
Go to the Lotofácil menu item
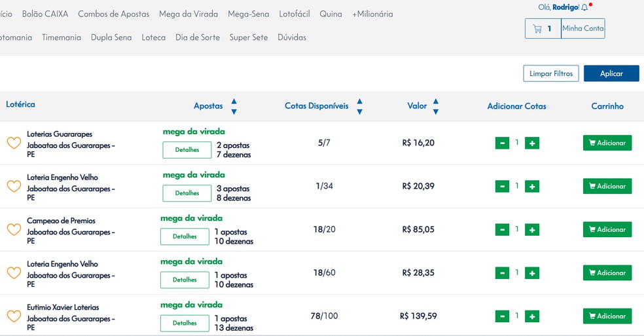point(295,14)
